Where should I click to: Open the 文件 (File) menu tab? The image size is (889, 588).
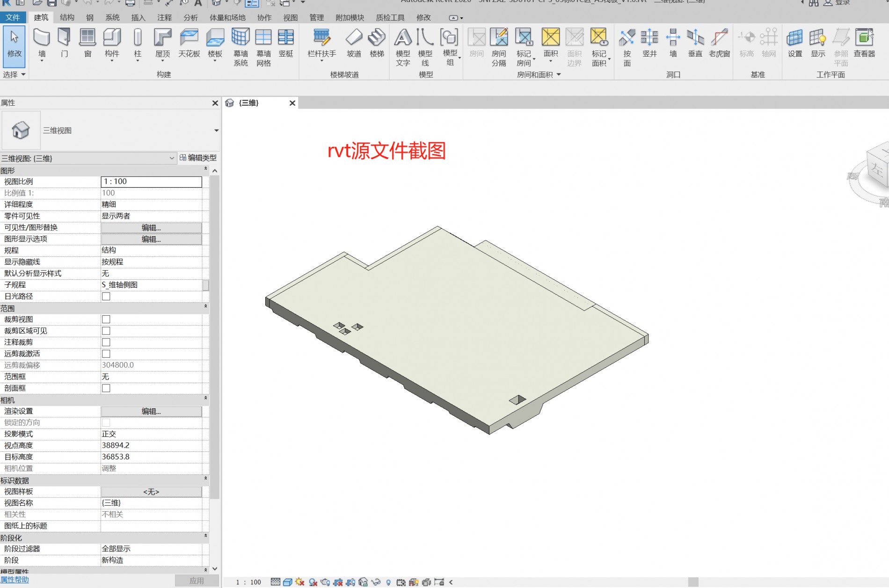[x=13, y=17]
